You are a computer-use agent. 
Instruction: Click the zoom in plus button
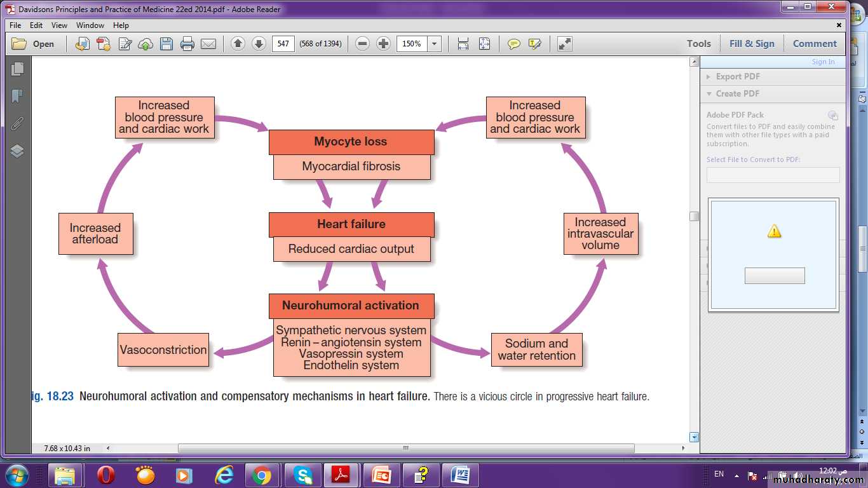383,44
